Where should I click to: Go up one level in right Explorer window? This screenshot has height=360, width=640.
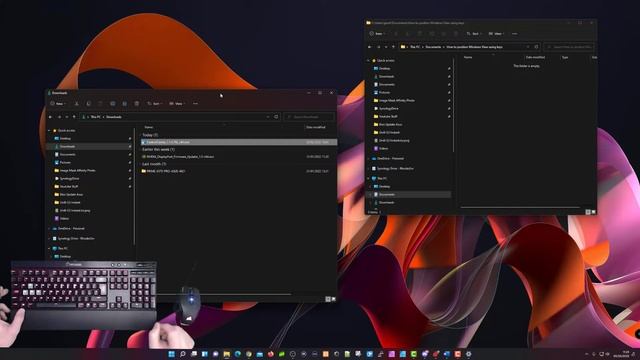coord(393,47)
